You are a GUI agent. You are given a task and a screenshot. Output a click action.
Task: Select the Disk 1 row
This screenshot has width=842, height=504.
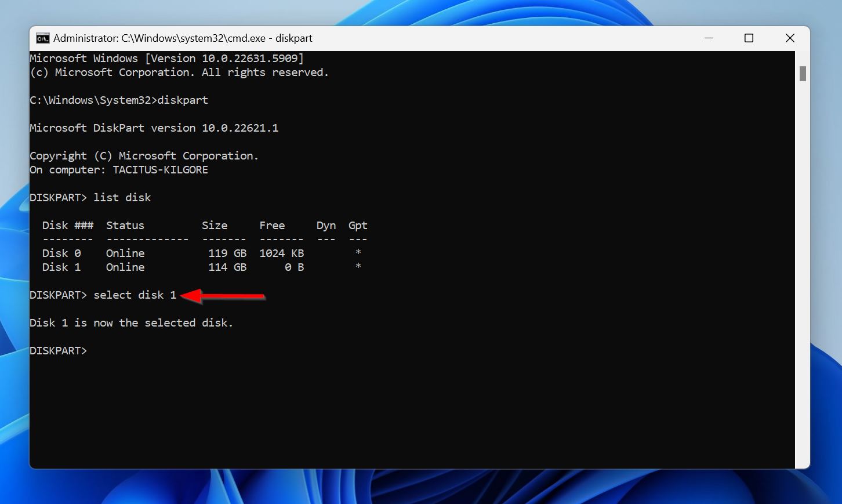(145, 267)
